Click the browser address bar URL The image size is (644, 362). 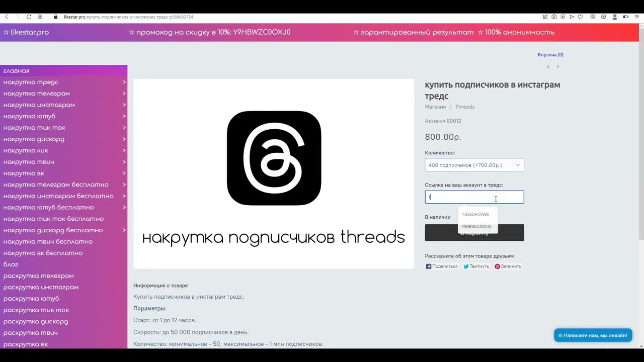tap(128, 17)
